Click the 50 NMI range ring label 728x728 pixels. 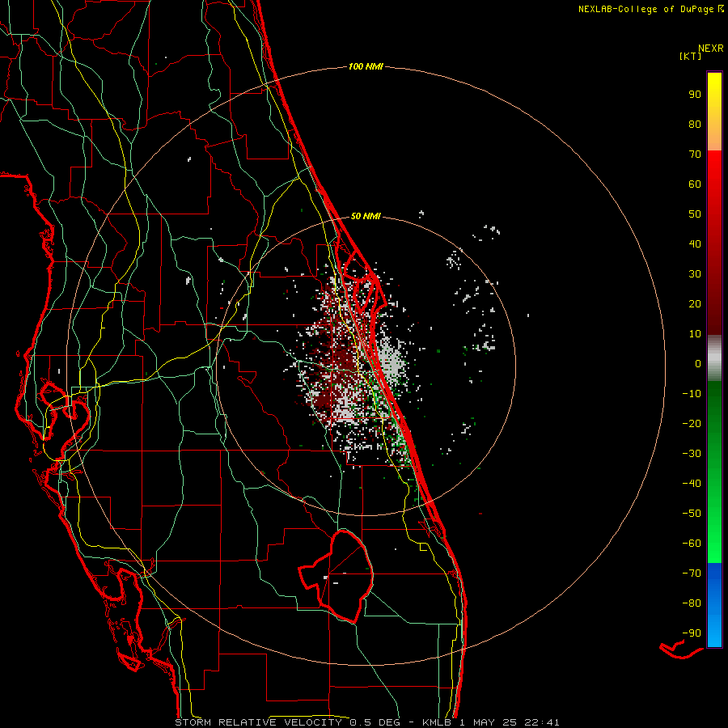[x=366, y=216]
